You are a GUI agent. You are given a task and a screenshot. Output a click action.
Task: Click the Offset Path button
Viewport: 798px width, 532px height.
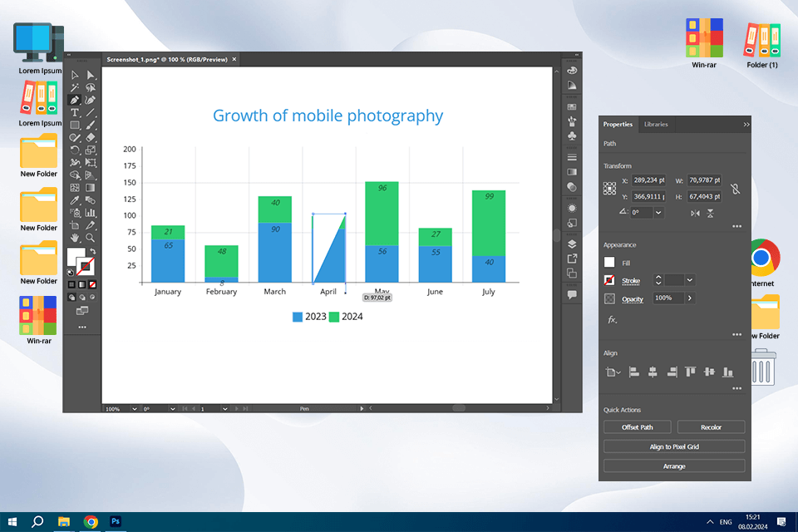click(638, 427)
